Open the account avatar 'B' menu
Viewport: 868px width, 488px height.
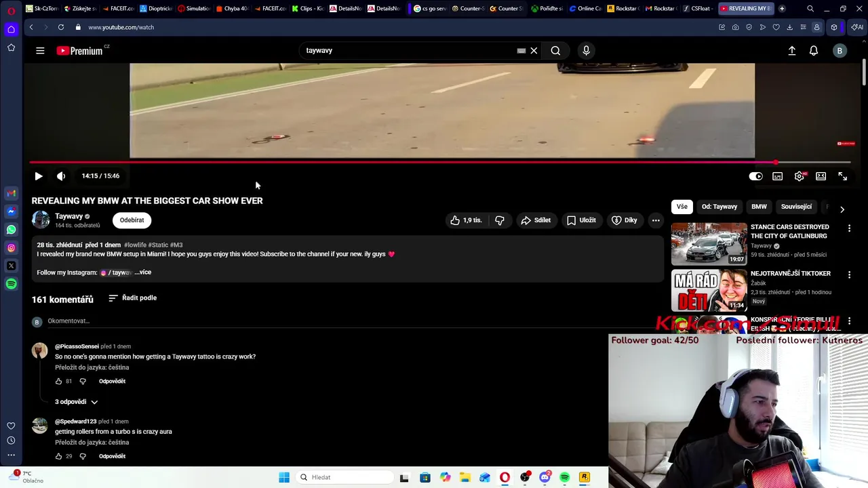point(840,51)
